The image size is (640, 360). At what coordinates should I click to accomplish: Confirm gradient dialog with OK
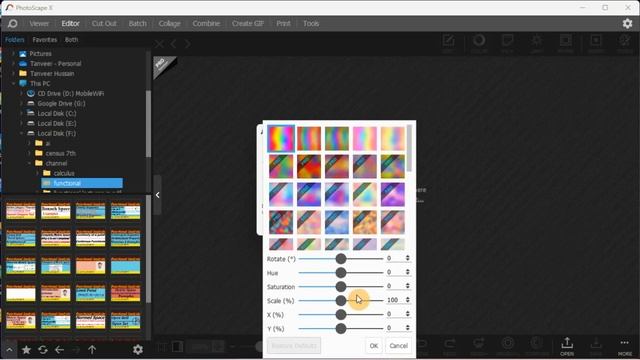(374, 346)
